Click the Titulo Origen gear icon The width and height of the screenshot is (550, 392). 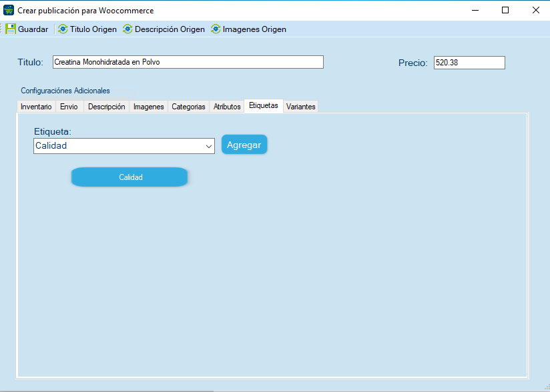(63, 29)
